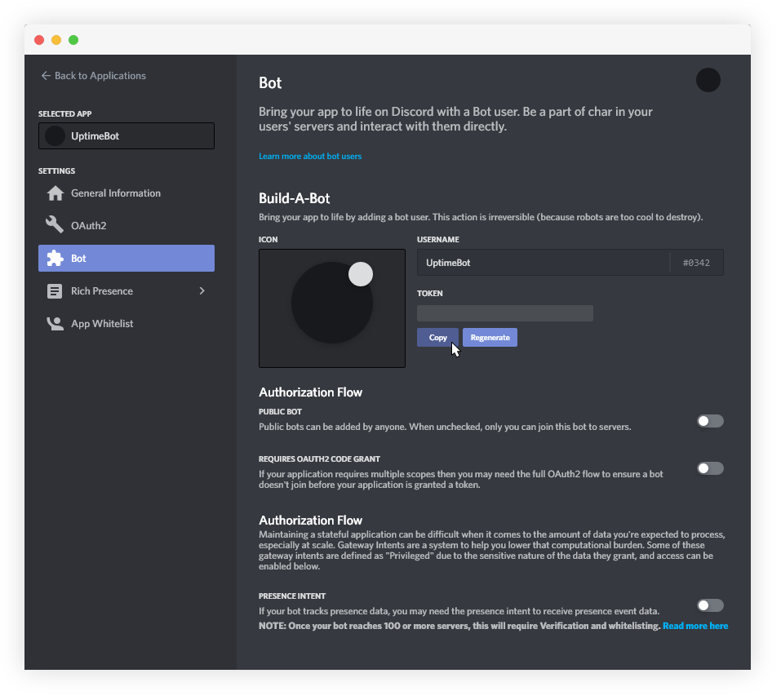The height and width of the screenshot is (700, 781).
Task: Follow the Read more here link
Action: 695,626
